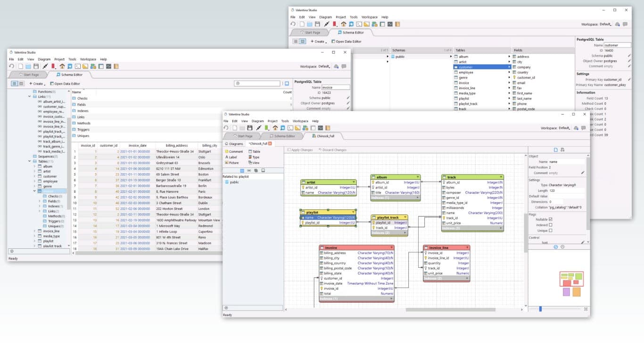
Task: Select the Table tool in the Diagrams panel
Action: point(255,152)
